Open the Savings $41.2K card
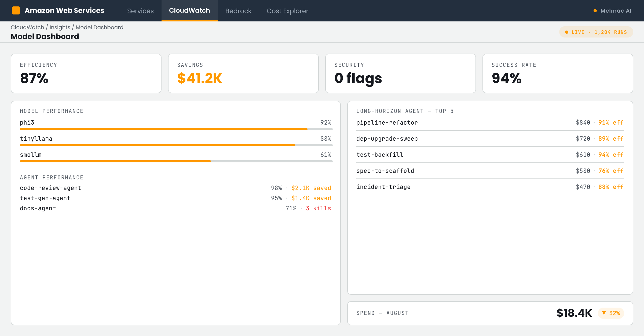 tap(243, 73)
